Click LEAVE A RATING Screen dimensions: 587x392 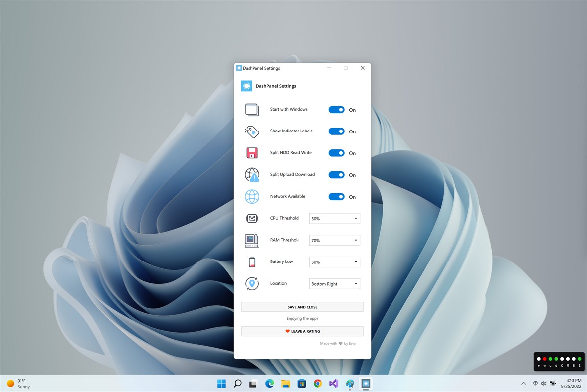302,331
